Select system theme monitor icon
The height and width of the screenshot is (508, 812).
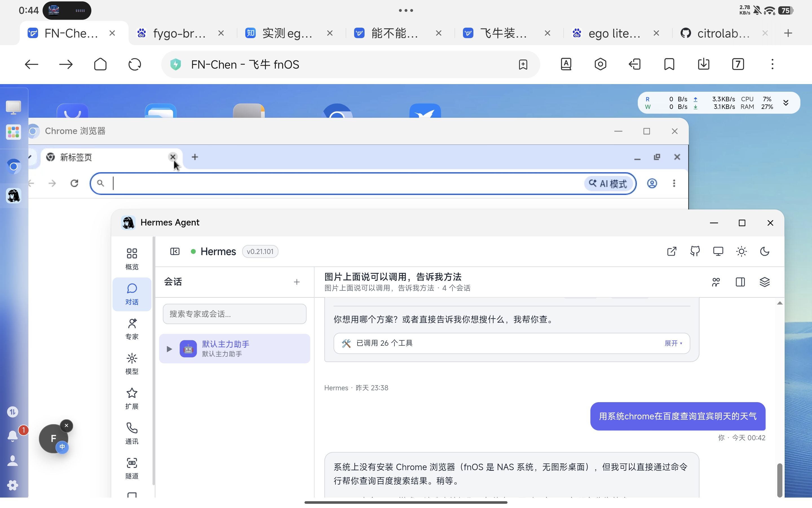[x=718, y=251]
